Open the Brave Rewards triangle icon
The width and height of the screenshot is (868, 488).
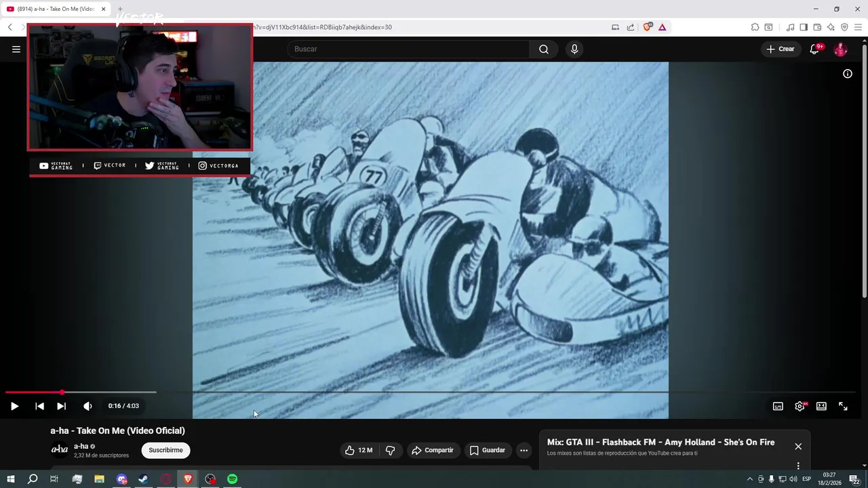pos(662,27)
